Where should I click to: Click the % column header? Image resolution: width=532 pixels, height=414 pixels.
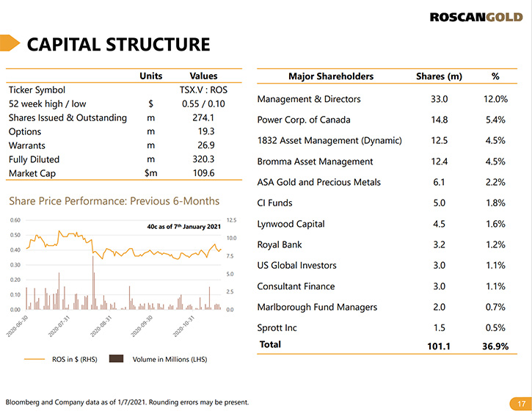coord(495,76)
